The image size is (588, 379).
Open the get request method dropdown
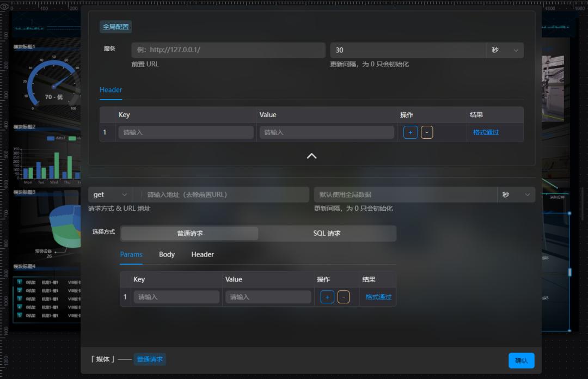(109, 194)
